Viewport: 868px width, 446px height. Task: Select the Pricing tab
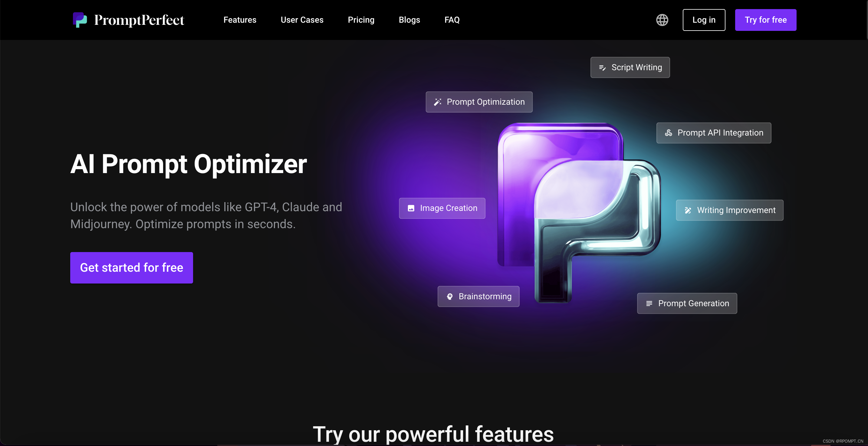click(361, 19)
